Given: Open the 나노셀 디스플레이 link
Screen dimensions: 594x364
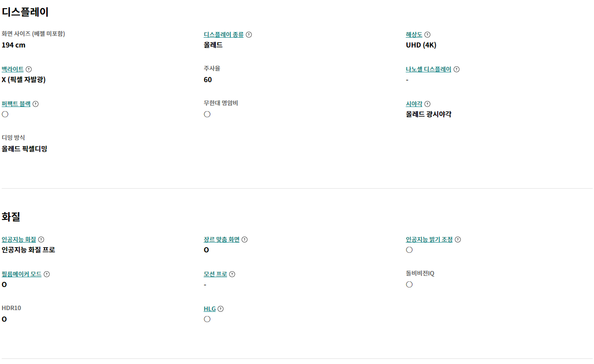Looking at the screenshot, I should pos(429,69).
